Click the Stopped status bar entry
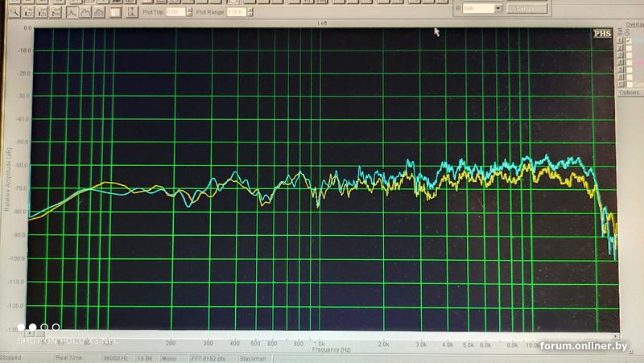 (x=11, y=357)
